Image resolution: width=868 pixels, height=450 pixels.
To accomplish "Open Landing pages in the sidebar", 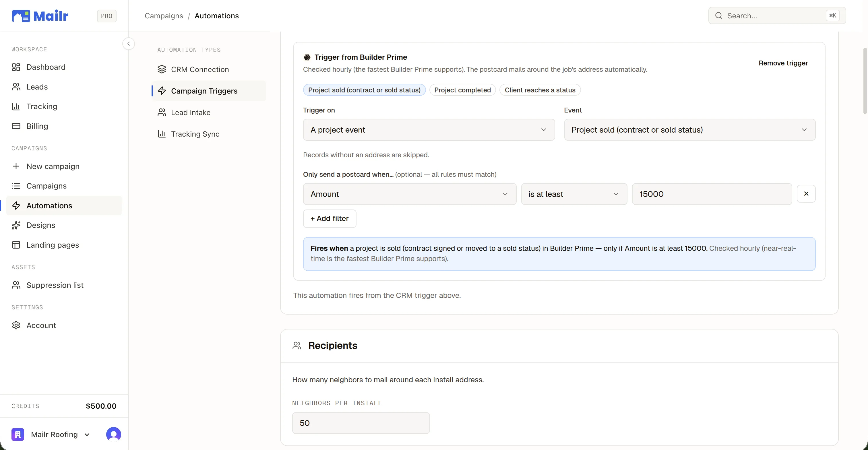I will [64, 245].
